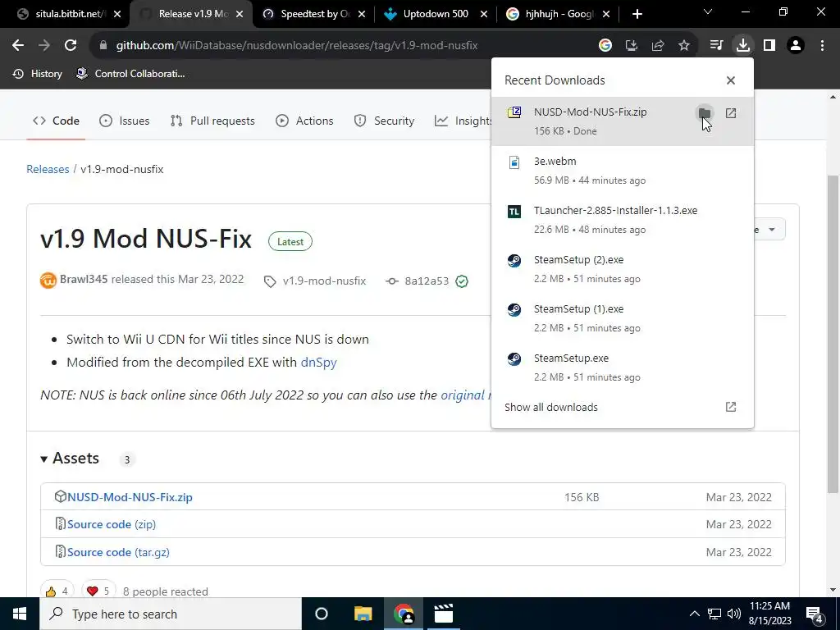Open the Chrome three-dot menu
The width and height of the screenshot is (840, 630).
pos(822,46)
